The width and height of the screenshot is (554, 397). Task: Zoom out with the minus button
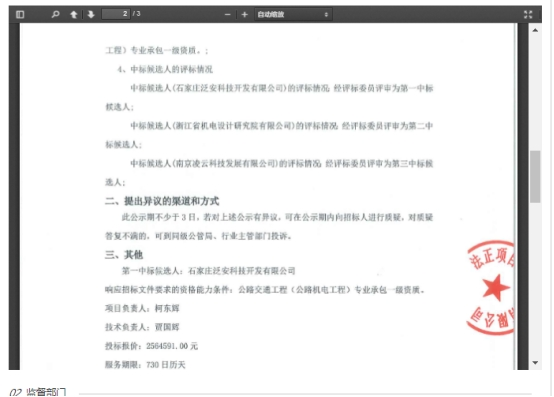click(x=228, y=14)
